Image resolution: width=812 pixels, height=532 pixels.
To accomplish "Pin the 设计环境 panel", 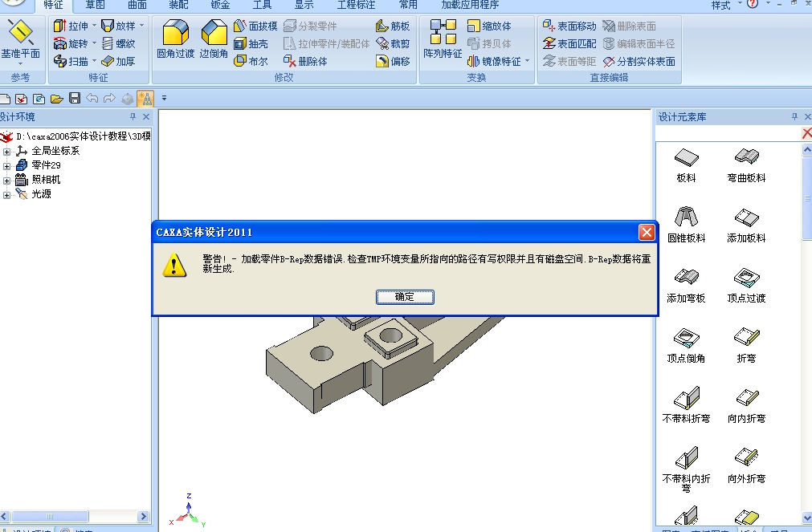I will pyautogui.click(x=133, y=117).
